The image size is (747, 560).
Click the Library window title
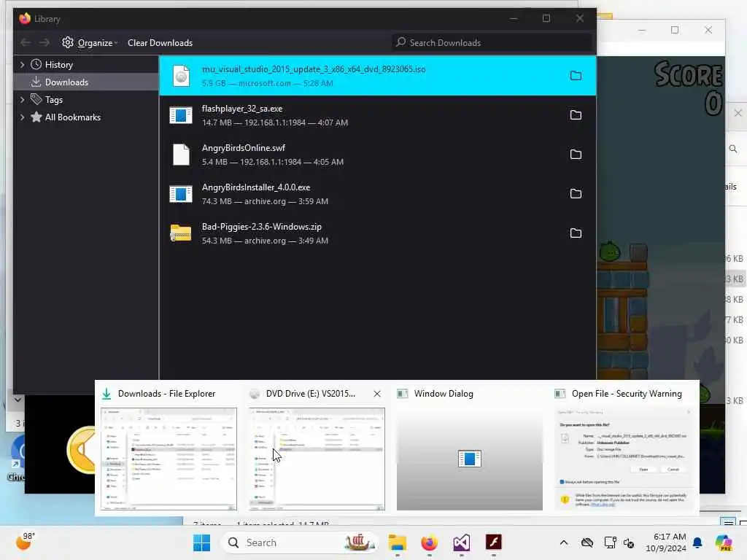[47, 19]
